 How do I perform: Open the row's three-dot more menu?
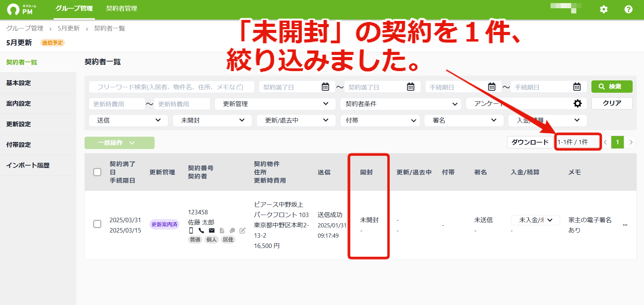(x=625, y=225)
